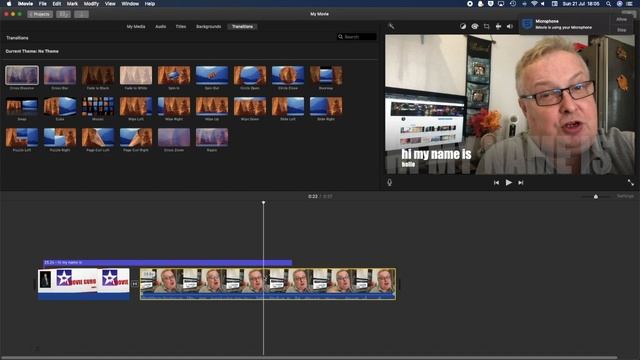Choose the Fade to Black transition
This screenshot has width=640, height=360.
[98, 76]
